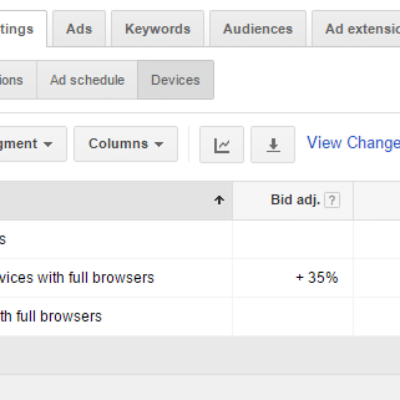Expand the Columns dropdown
The width and height of the screenshot is (400, 400).
[x=126, y=144]
